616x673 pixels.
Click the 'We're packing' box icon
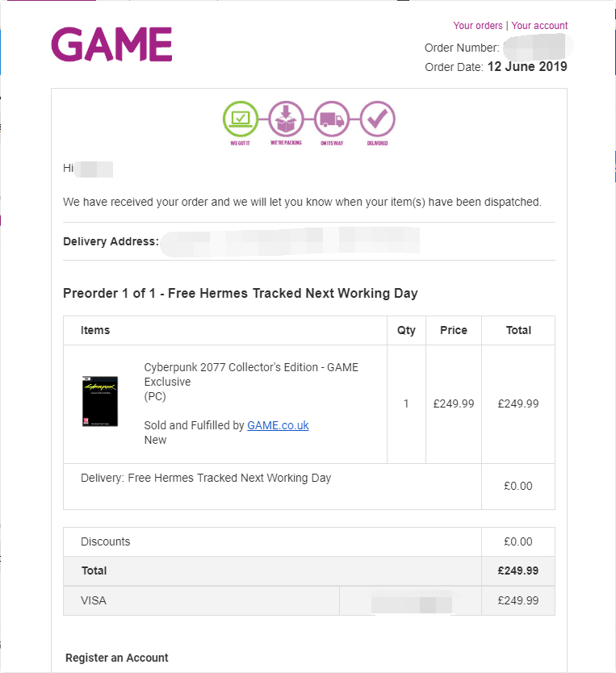[x=286, y=119]
